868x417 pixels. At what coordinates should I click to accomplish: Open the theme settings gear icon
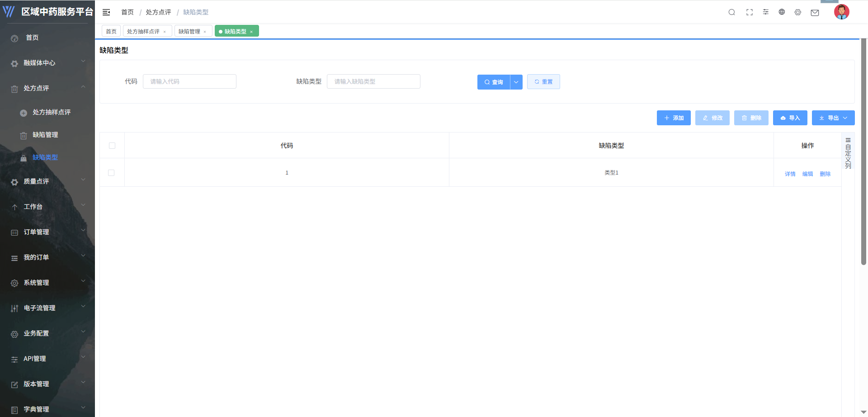[x=798, y=12]
